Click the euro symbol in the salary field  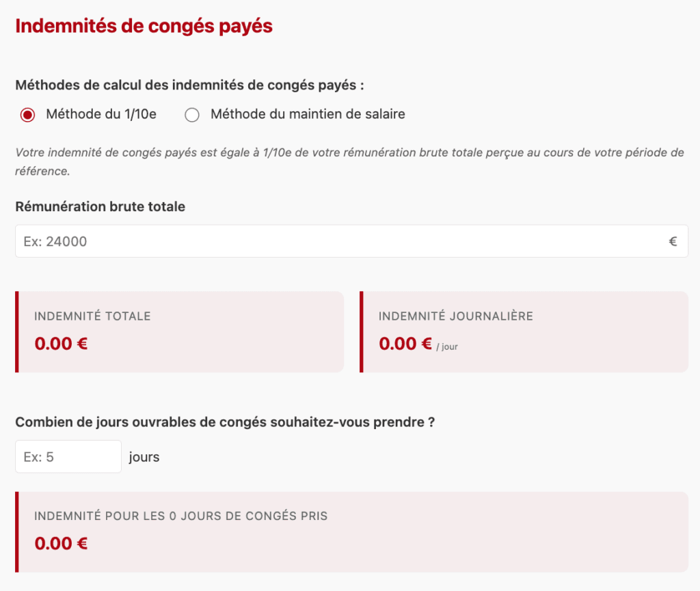pos(673,240)
